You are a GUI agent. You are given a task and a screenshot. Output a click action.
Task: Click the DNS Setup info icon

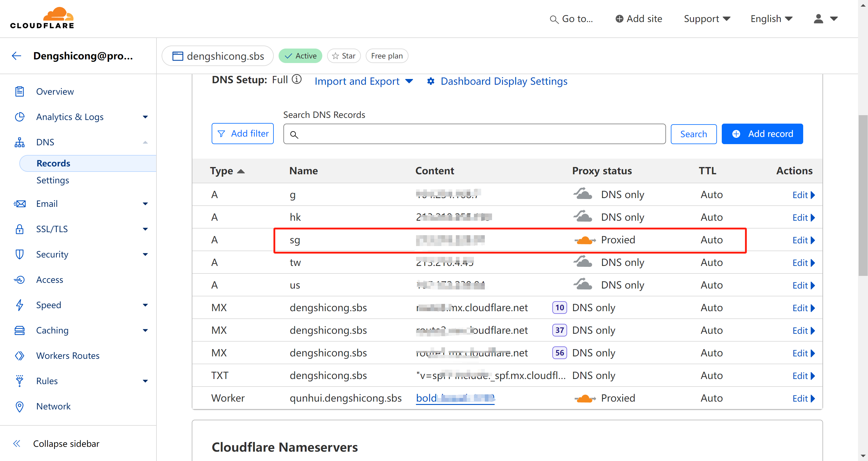tap(297, 80)
